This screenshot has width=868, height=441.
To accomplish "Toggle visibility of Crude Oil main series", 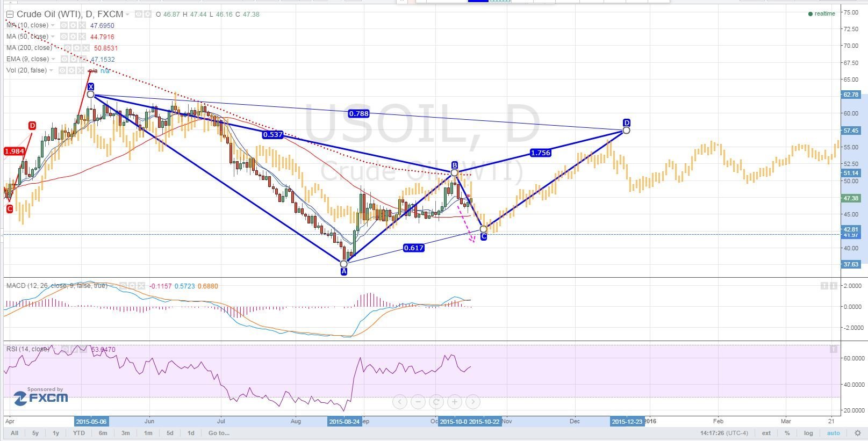I will coord(138,14).
